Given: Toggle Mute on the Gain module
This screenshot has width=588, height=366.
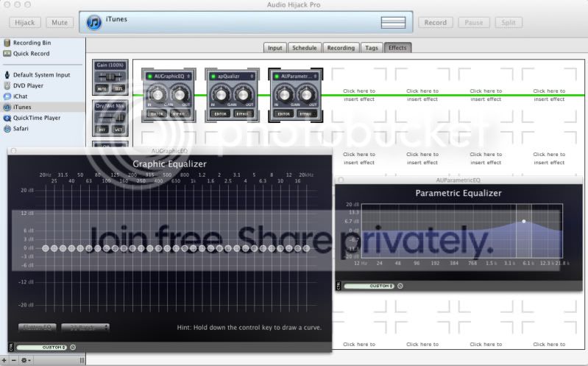Looking at the screenshot, I should [x=102, y=88].
